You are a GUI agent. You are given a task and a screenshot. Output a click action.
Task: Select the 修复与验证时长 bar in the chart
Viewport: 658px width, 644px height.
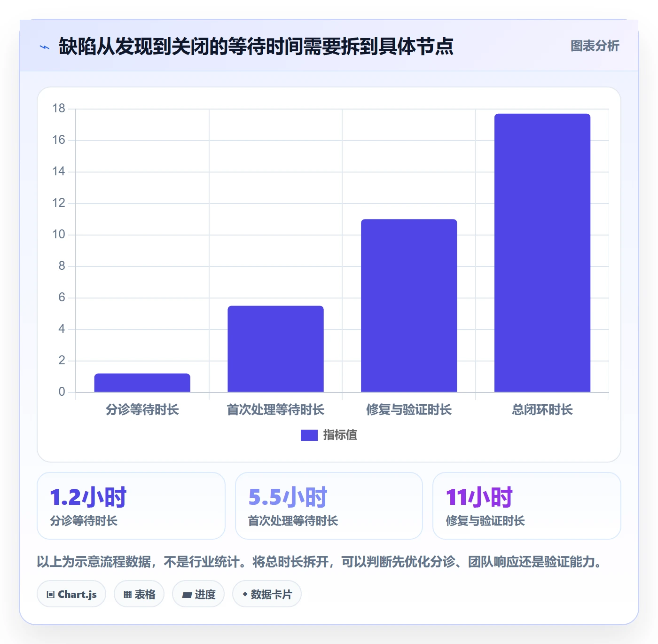[x=409, y=306]
